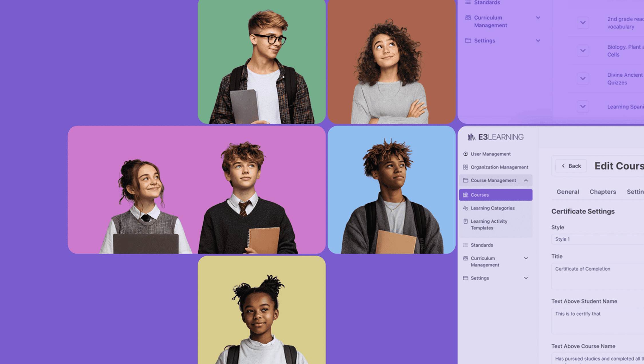644x364 pixels.
Task: Click the Certificate of Completion title field
Action: click(597, 276)
